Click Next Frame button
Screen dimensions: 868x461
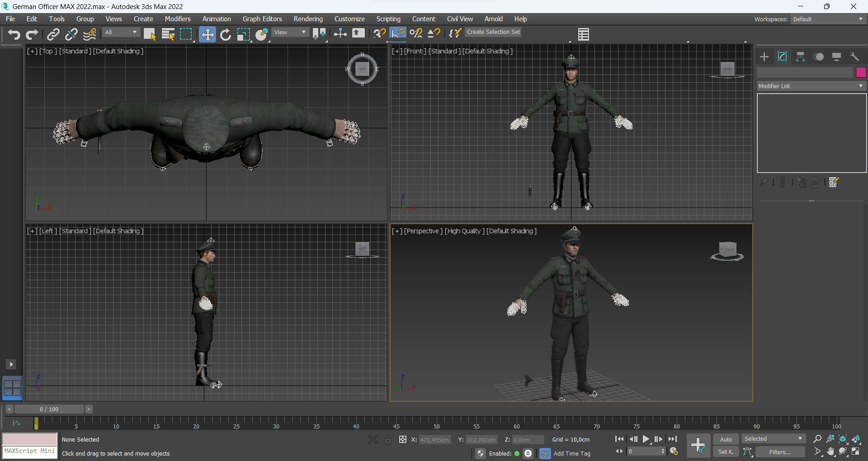[658, 439]
